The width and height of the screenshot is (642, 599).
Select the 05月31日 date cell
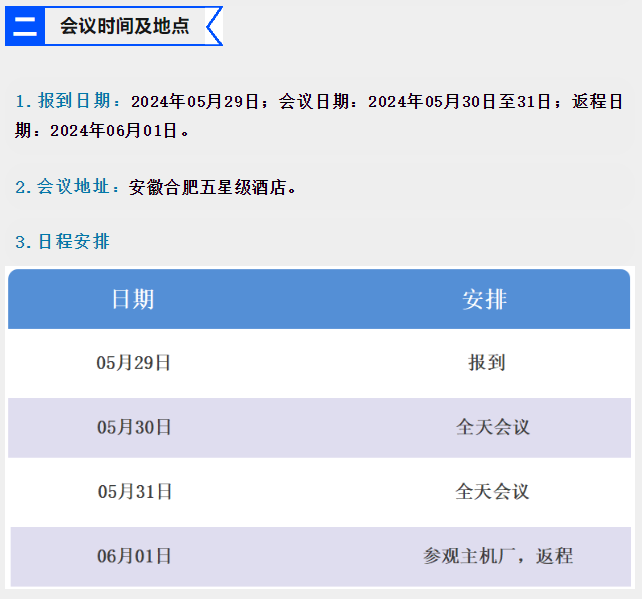coord(135,492)
